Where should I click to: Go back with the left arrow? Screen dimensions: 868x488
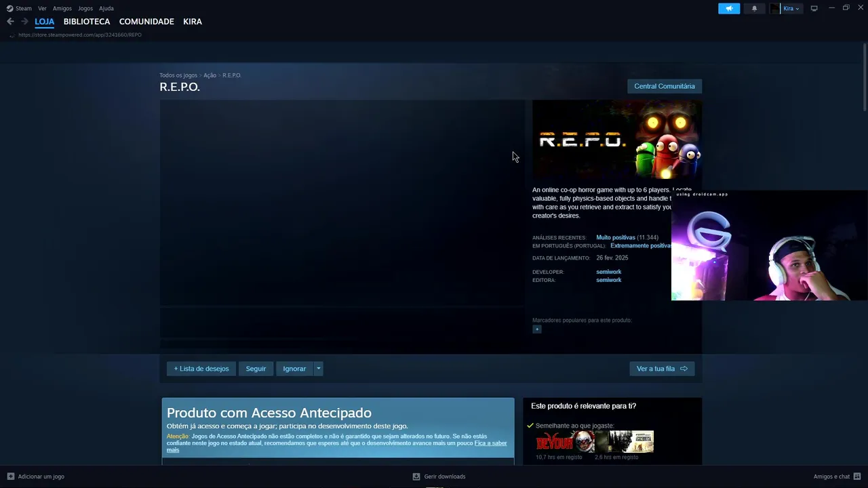(x=10, y=22)
